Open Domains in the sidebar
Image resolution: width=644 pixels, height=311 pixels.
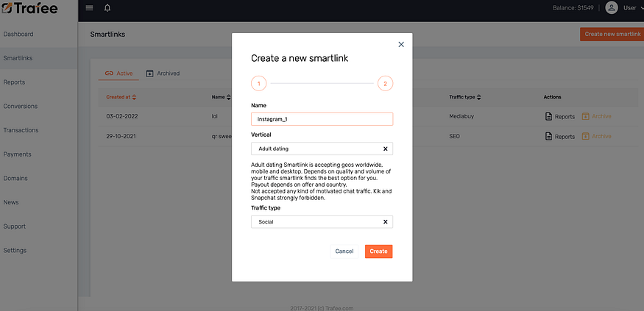pyautogui.click(x=15, y=179)
